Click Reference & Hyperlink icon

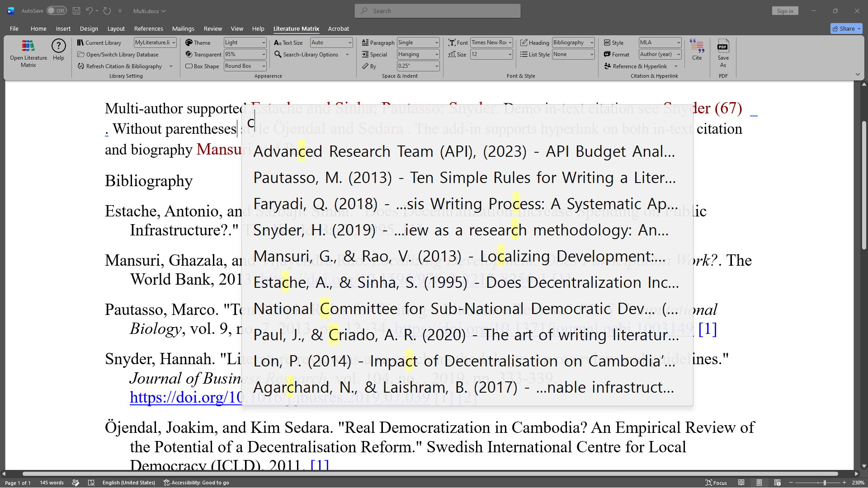[x=607, y=66]
